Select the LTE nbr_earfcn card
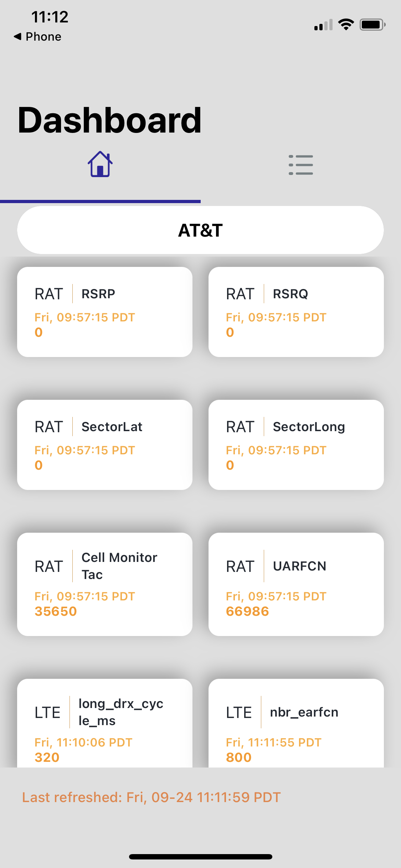 pos(296,723)
